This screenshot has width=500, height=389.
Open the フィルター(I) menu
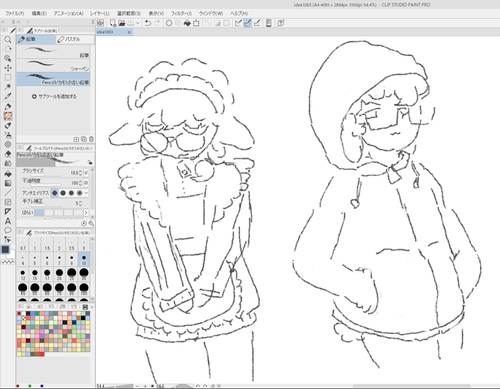tap(181, 14)
